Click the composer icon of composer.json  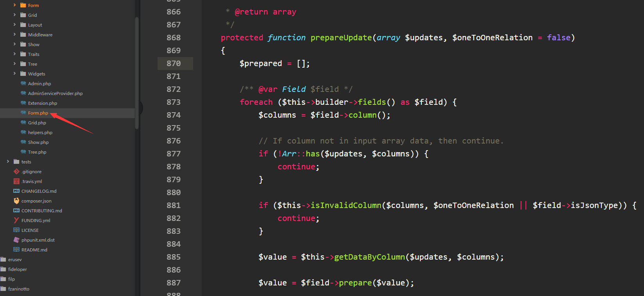coord(16,201)
